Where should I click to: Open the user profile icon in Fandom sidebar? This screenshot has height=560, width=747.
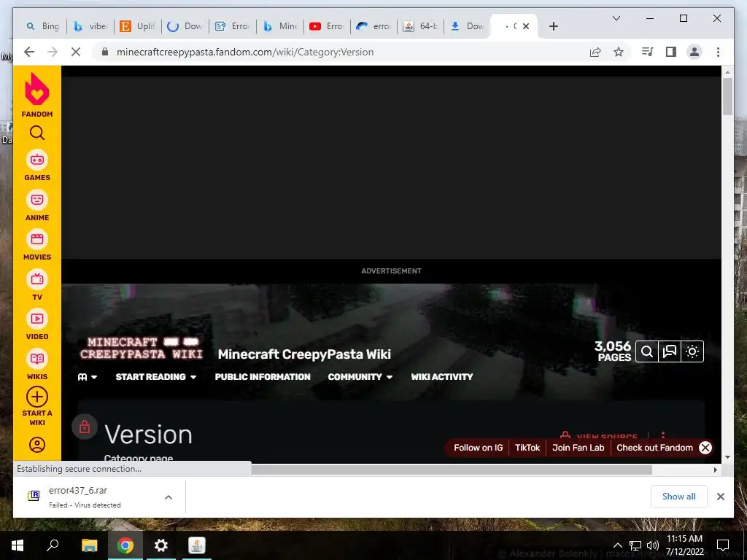(x=37, y=445)
